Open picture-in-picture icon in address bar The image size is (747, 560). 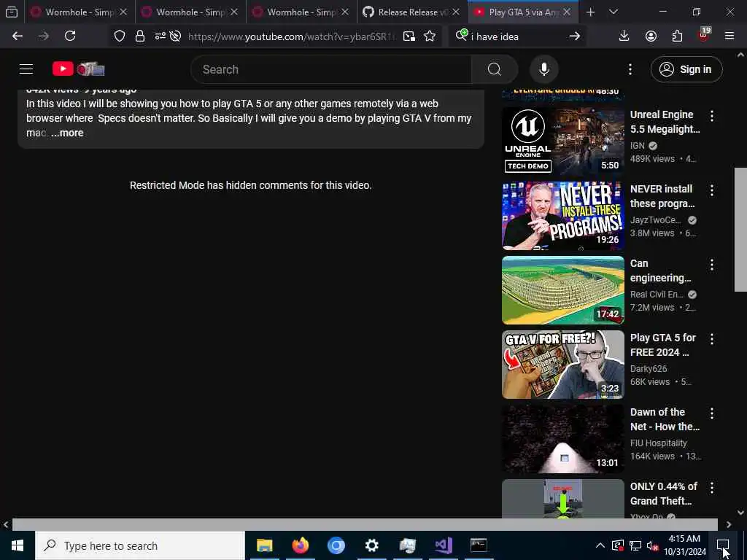(409, 36)
